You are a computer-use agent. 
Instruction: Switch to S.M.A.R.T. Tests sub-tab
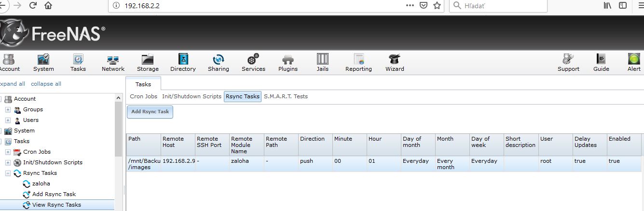coord(286,96)
